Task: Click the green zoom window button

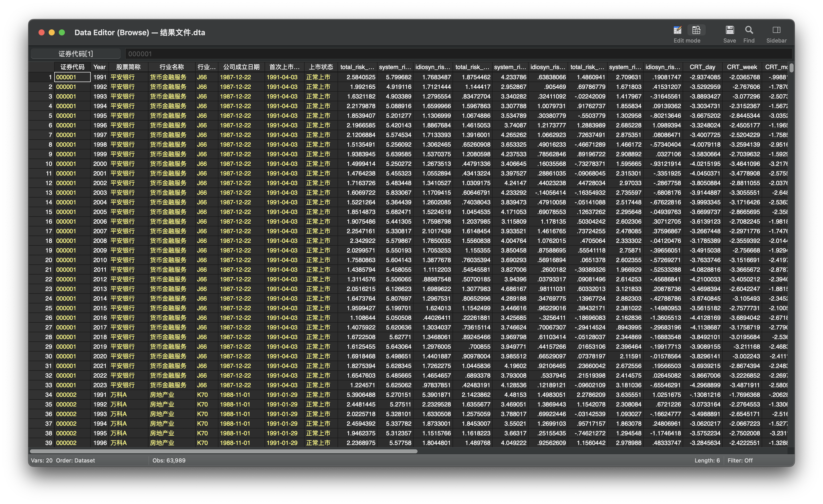Action: pos(62,32)
